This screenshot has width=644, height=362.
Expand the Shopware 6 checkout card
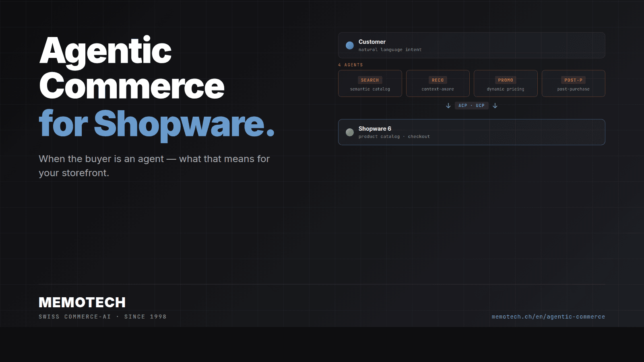(471, 132)
